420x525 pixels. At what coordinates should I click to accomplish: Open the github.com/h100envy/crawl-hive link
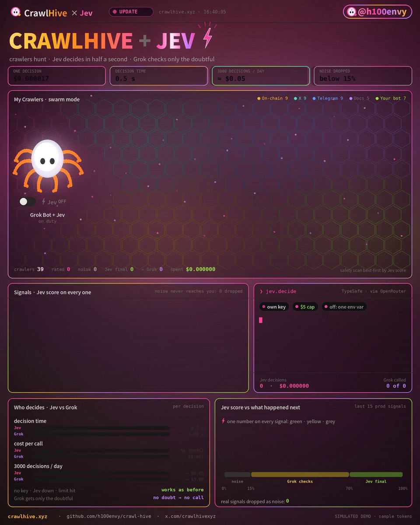[109, 516]
